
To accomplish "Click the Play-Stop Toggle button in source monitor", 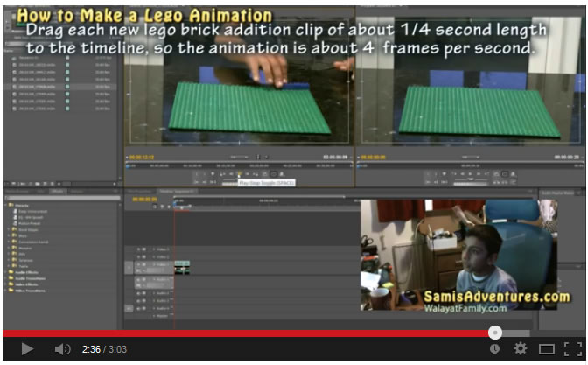I will [x=239, y=174].
